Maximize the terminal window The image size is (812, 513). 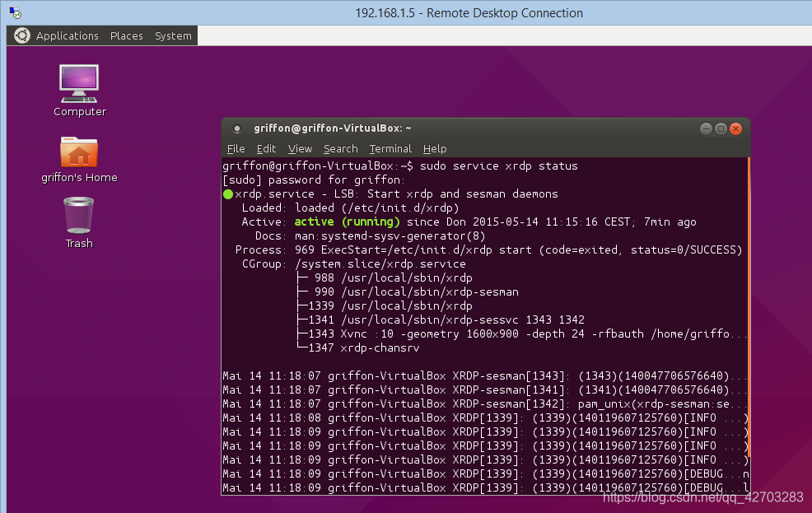point(721,128)
